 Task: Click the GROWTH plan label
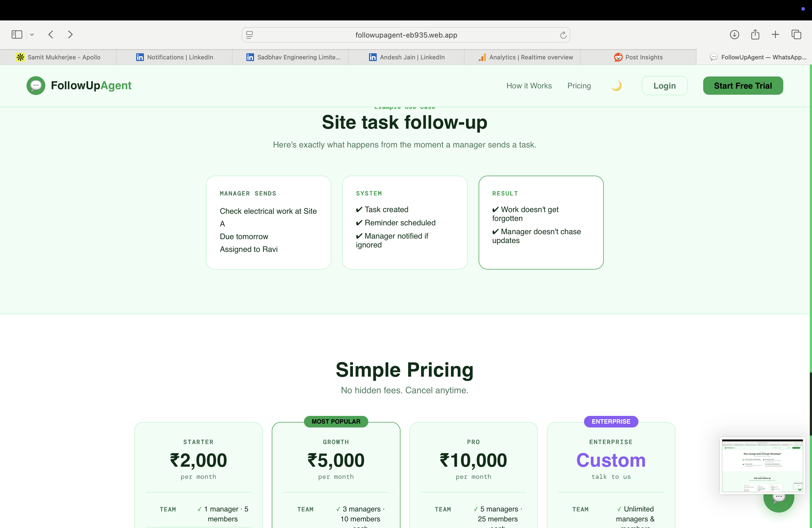click(336, 442)
